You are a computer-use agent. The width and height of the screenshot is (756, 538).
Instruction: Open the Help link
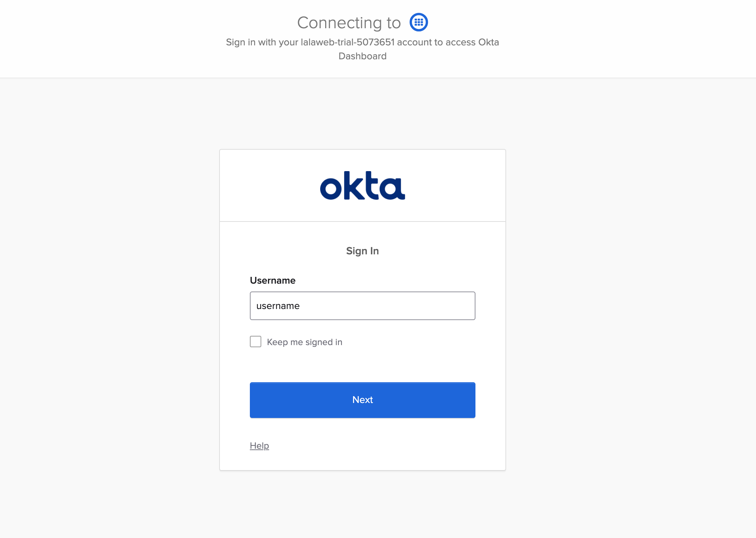(x=259, y=445)
